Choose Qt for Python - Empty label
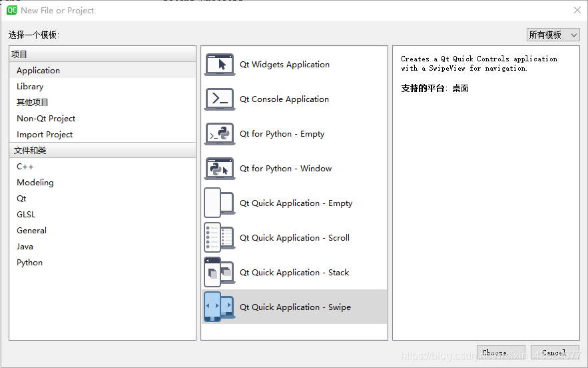The width and height of the screenshot is (588, 368). pos(282,134)
